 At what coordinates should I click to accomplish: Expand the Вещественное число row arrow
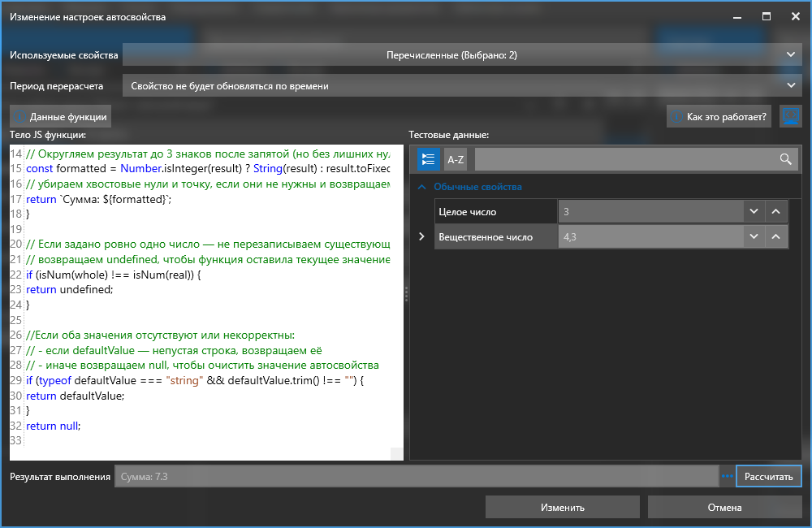coord(421,237)
